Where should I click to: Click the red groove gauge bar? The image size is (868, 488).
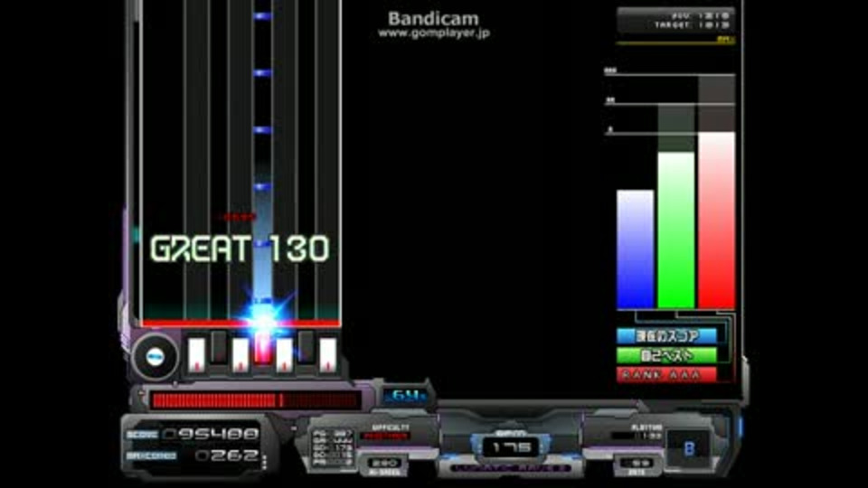(255, 400)
